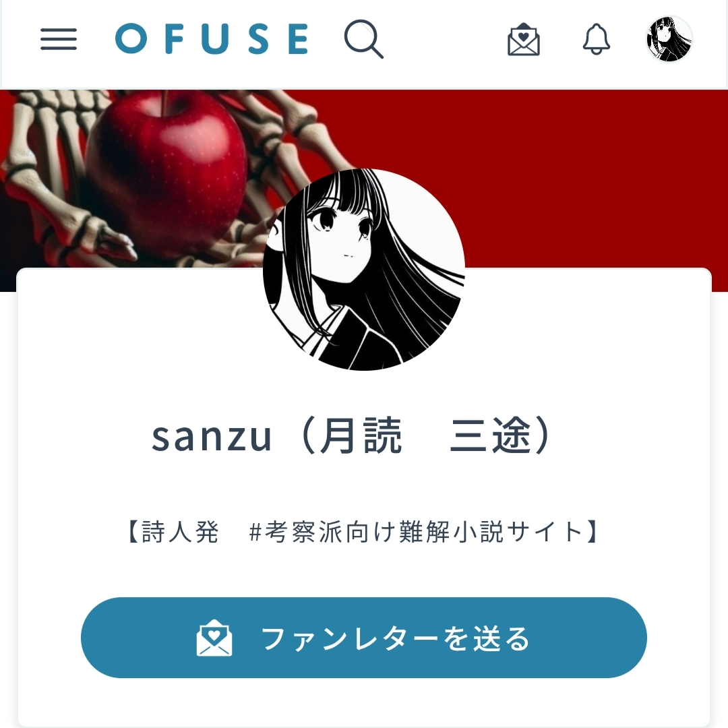Viewport: 728px width, 728px height.
Task: Open the account avatar menu in header
Action: click(x=669, y=39)
